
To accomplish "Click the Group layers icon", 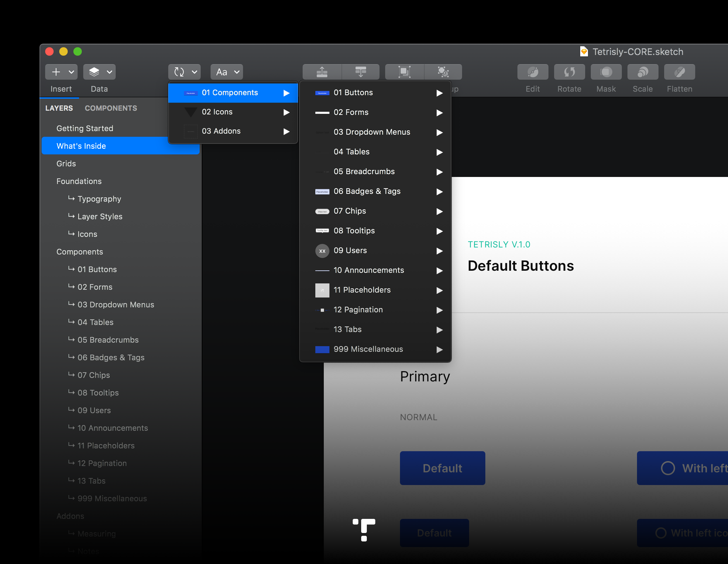I will pos(404,72).
